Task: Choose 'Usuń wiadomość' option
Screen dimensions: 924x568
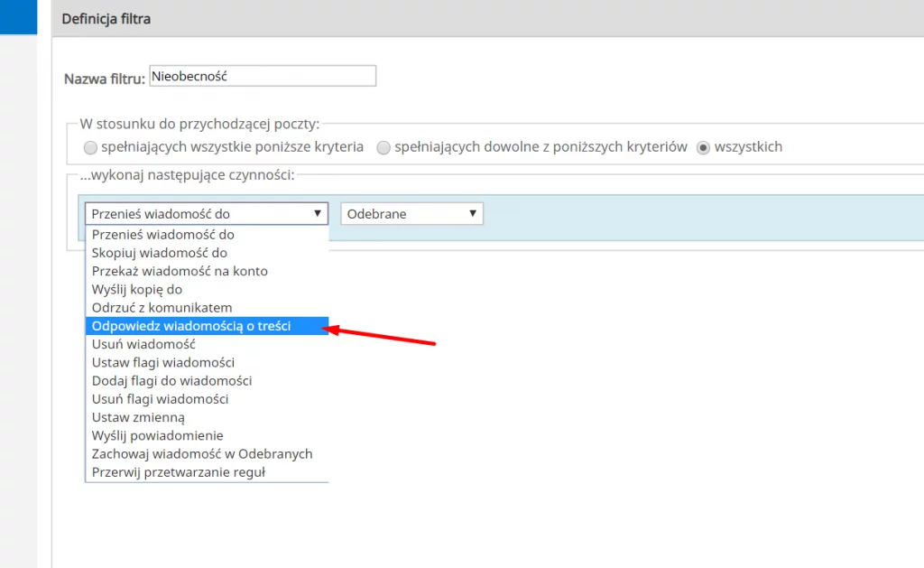Action: (x=207, y=344)
